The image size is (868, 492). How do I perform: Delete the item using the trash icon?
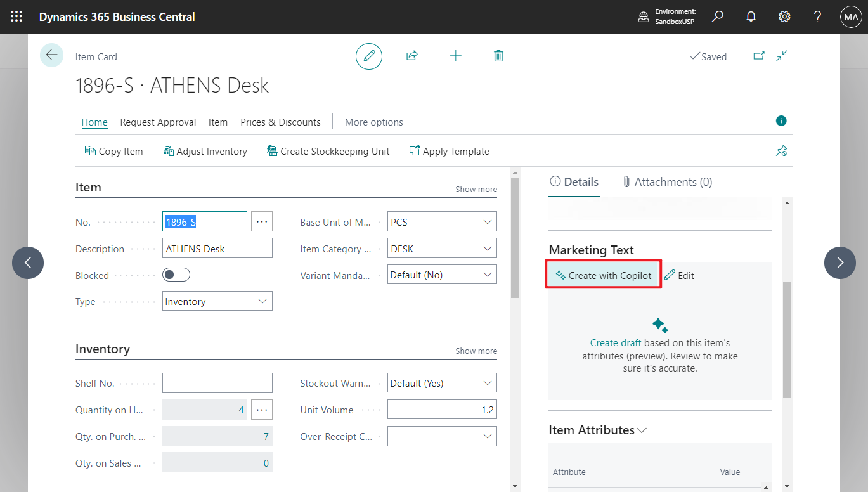(498, 56)
